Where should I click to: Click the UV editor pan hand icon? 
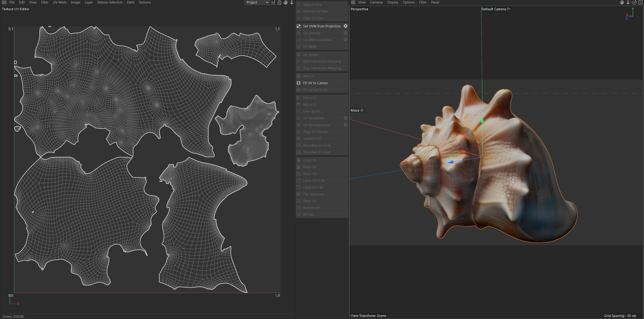click(x=285, y=2)
